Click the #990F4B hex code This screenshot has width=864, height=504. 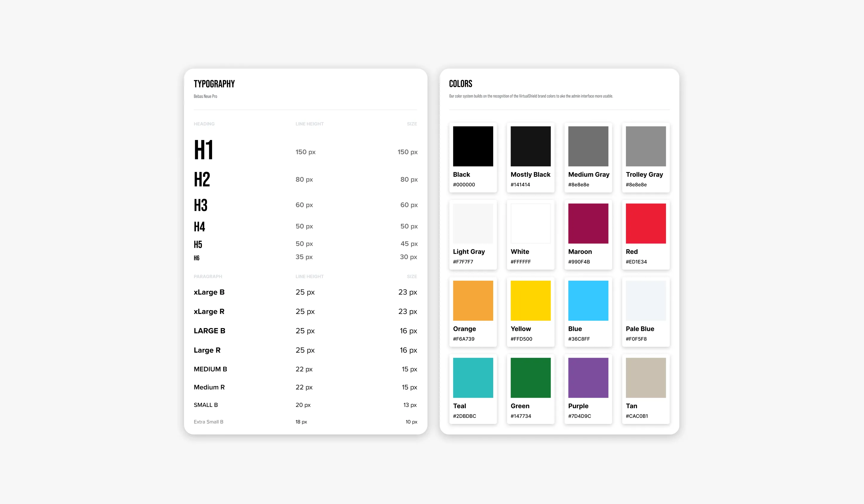point(579,262)
